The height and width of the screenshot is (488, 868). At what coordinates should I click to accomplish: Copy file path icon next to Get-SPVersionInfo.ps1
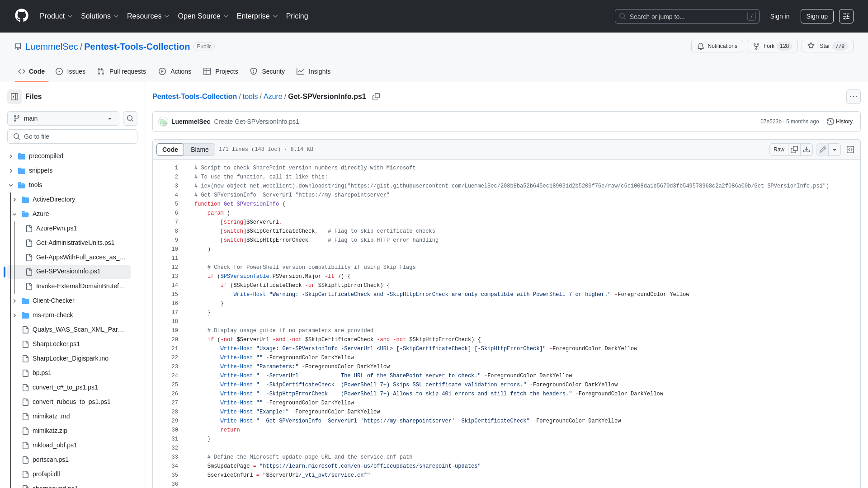click(376, 97)
